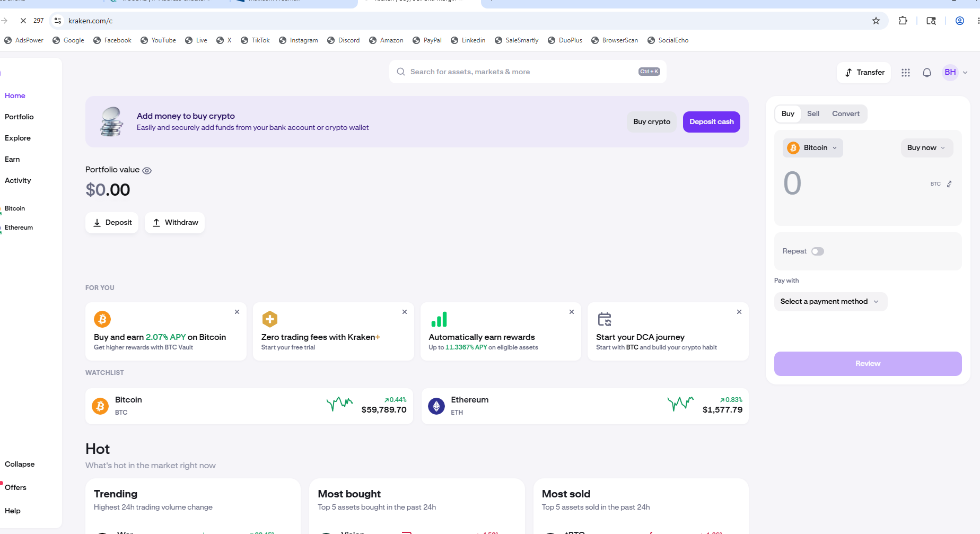
Task: Open the SocialEcho bookmark
Action: point(668,40)
